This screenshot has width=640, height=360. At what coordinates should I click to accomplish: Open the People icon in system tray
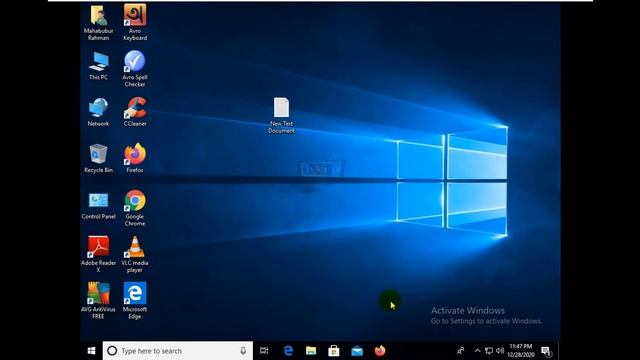(x=461, y=351)
